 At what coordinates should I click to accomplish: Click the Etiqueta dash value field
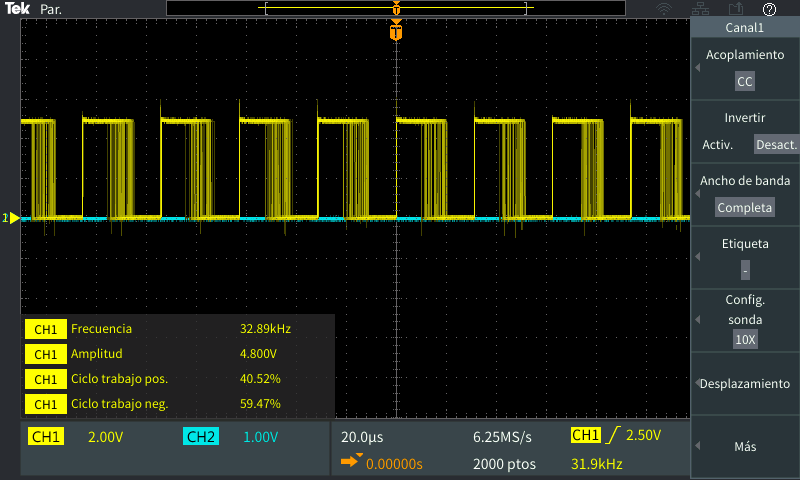point(745,270)
